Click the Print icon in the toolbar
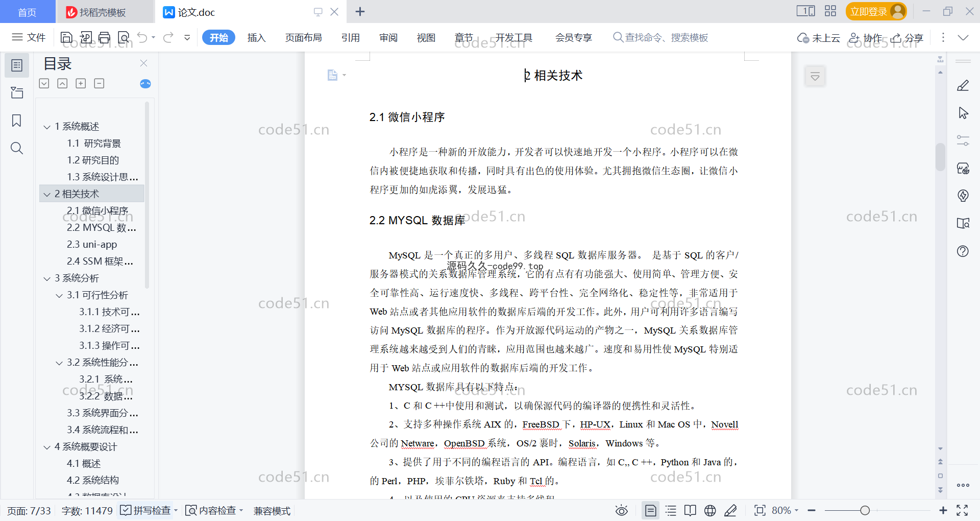Screen dimensions: 980x521 (105, 37)
